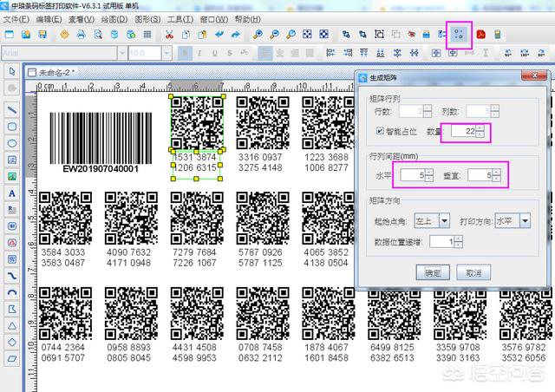Cancel dialog with 取消 button

point(473,272)
